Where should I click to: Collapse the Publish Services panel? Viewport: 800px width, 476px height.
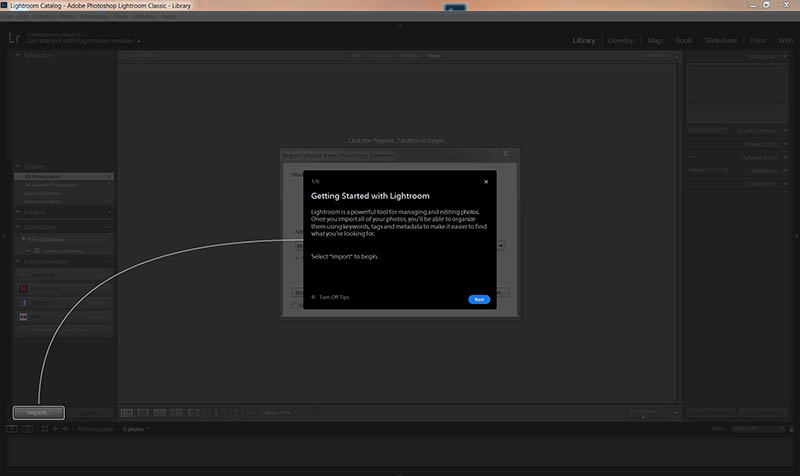point(18,262)
